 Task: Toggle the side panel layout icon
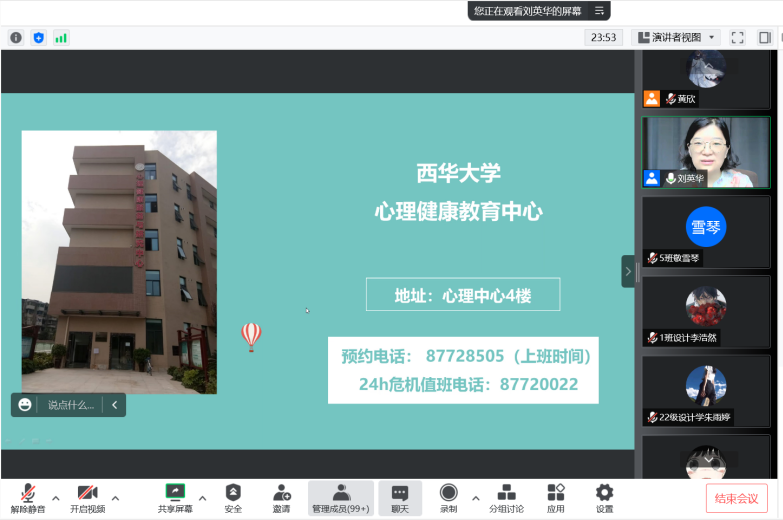pyautogui.click(x=765, y=37)
